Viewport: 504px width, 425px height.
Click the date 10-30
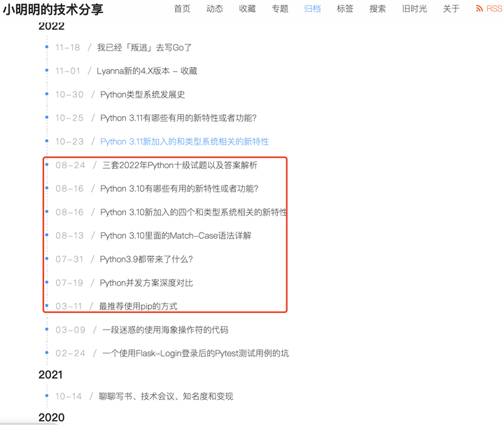coord(69,95)
